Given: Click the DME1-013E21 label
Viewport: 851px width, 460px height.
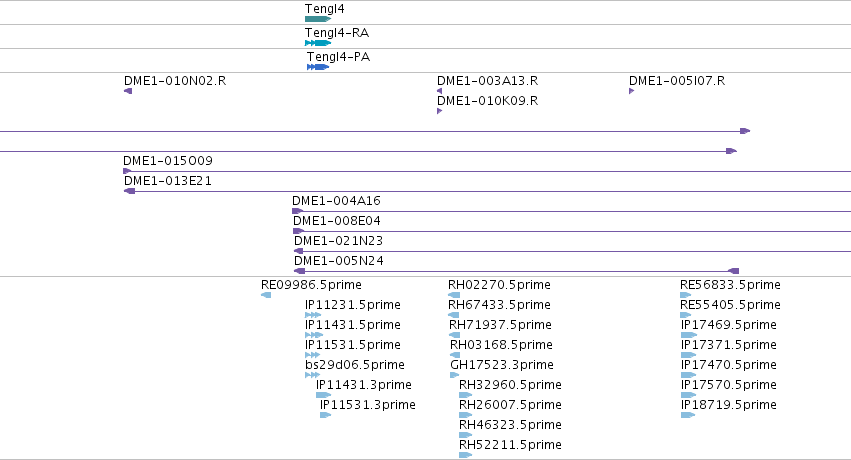Looking at the screenshot, I should tap(168, 181).
